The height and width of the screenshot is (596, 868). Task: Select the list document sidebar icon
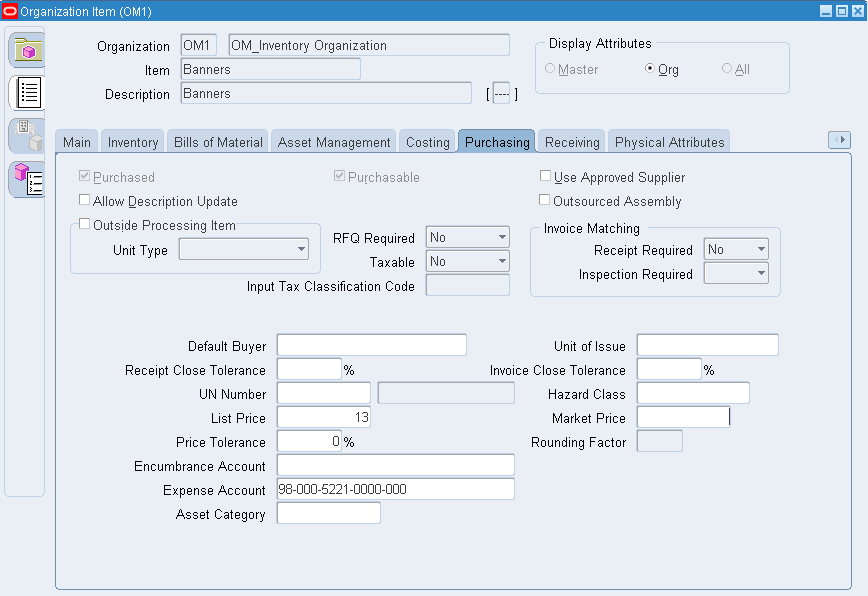tap(28, 92)
